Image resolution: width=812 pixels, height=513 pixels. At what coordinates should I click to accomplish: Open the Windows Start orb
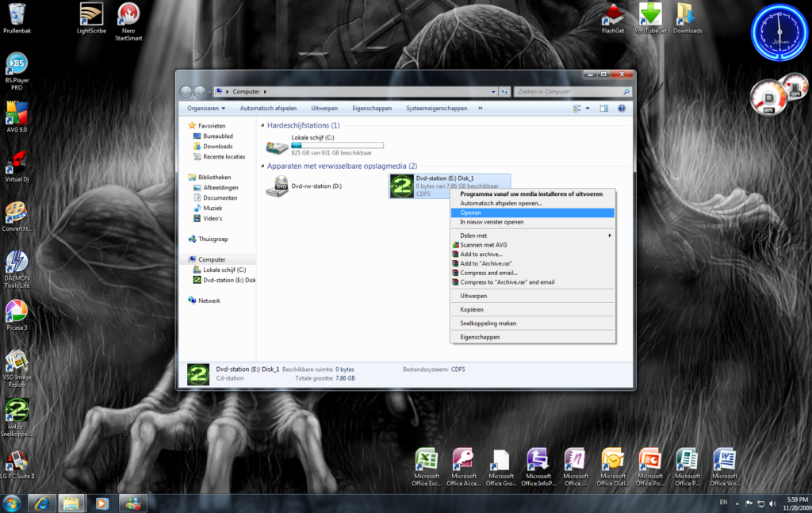11,503
